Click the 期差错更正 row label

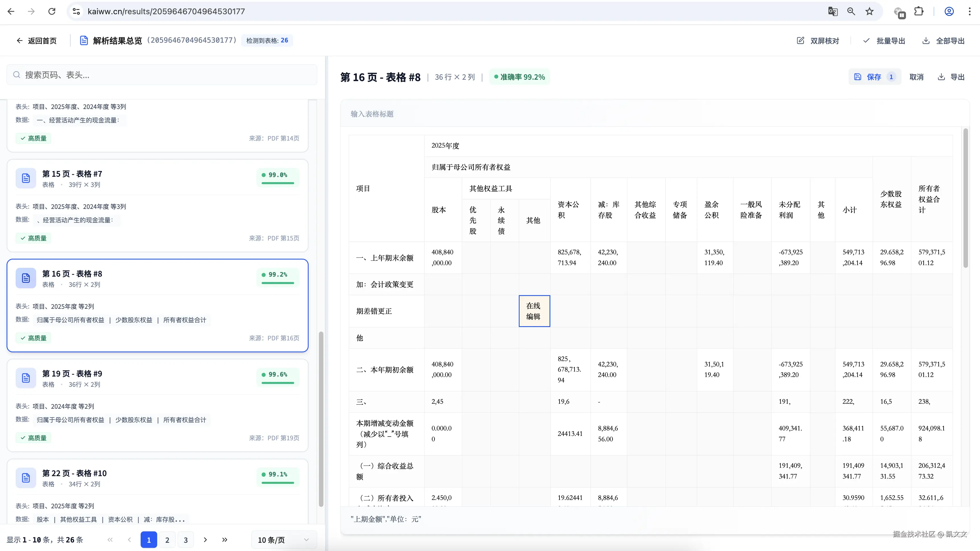click(x=374, y=311)
